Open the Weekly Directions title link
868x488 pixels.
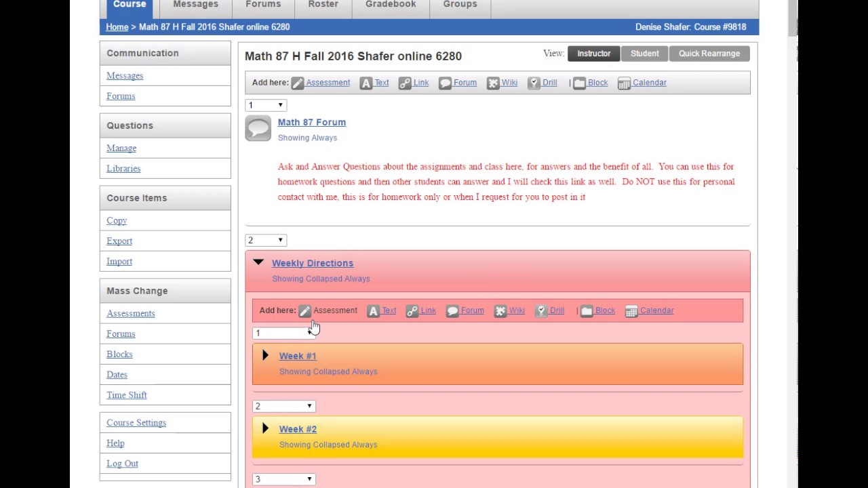coord(313,263)
